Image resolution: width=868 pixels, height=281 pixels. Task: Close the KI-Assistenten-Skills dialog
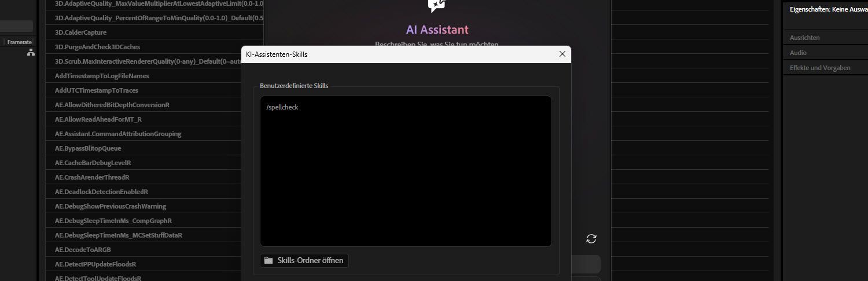[562, 54]
